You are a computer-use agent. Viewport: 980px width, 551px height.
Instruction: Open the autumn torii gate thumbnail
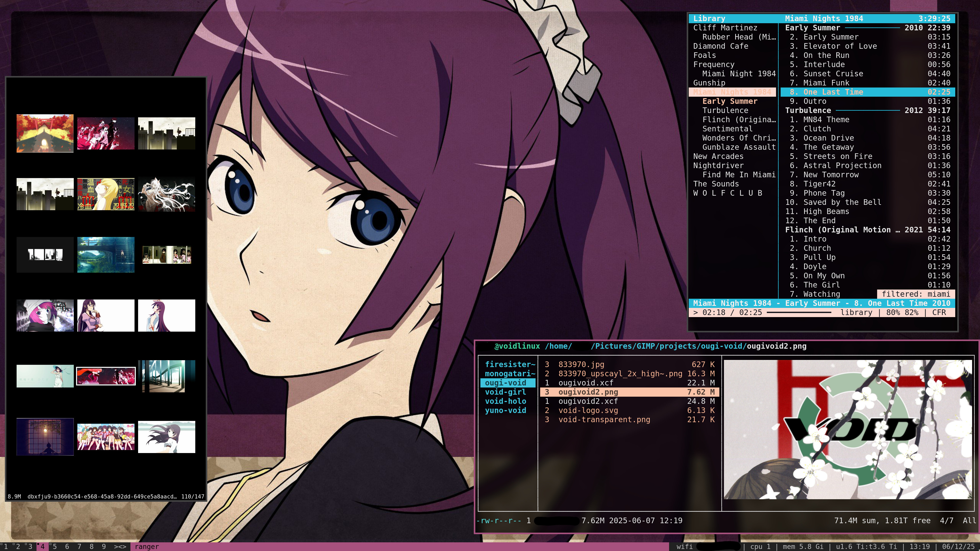point(45,133)
